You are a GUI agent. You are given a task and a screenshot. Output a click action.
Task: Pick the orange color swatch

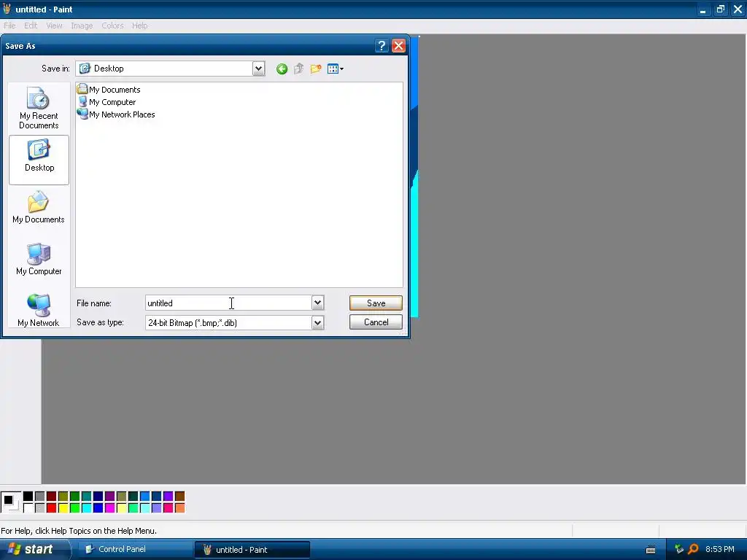click(x=179, y=508)
